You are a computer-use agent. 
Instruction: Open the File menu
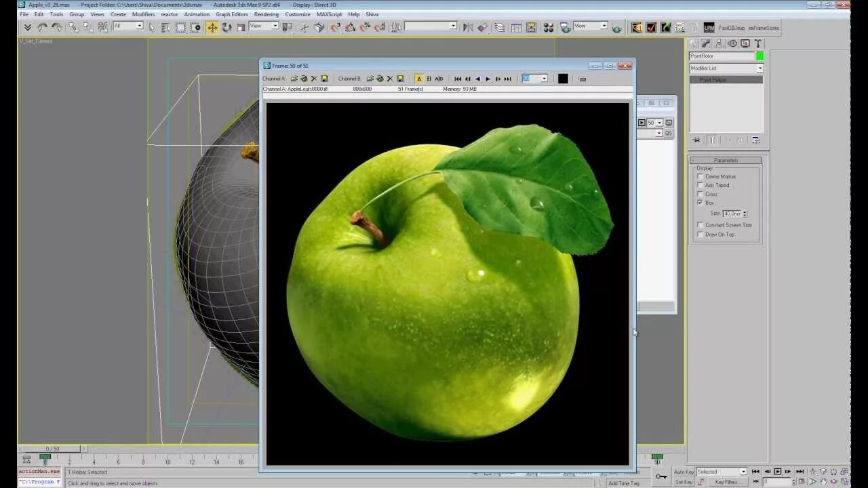(x=24, y=14)
